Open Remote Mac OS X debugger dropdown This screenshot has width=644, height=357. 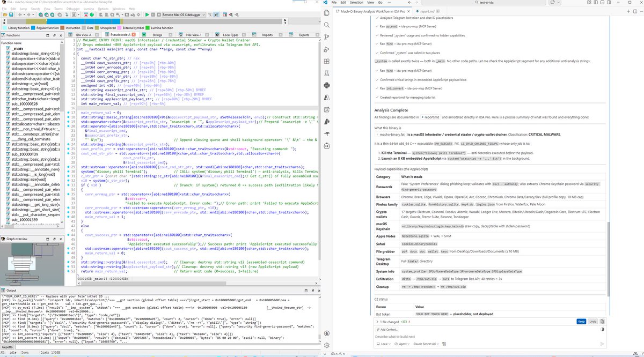pos(184,15)
